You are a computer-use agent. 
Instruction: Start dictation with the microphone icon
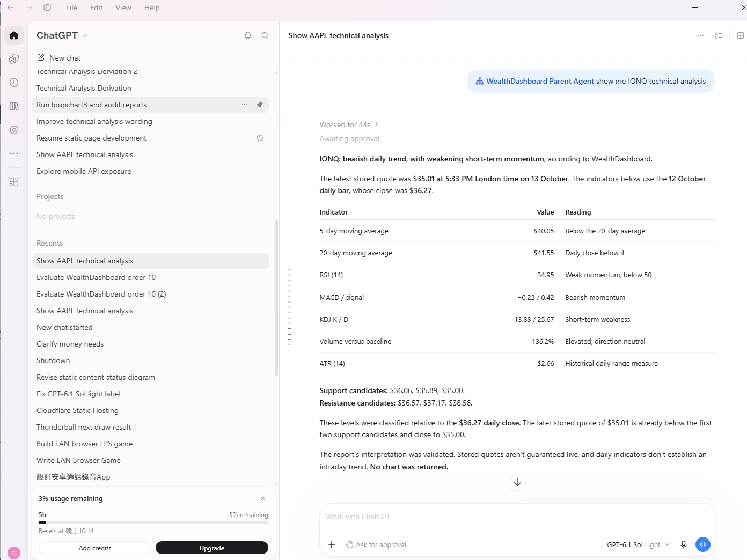click(x=684, y=544)
